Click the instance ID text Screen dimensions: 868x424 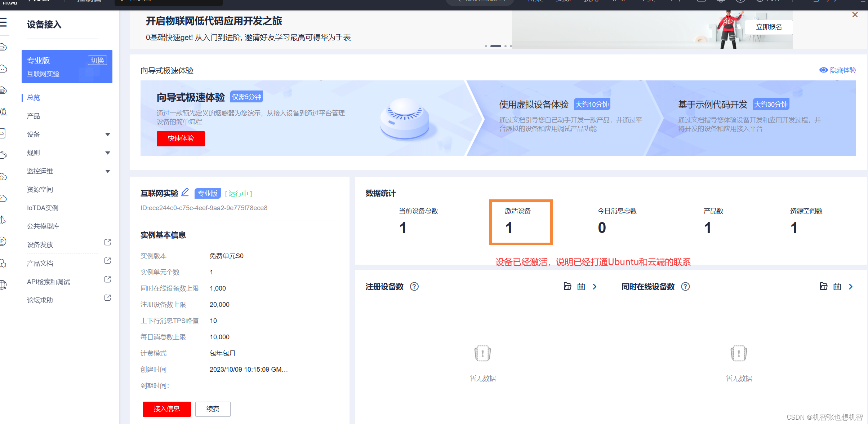204,208
